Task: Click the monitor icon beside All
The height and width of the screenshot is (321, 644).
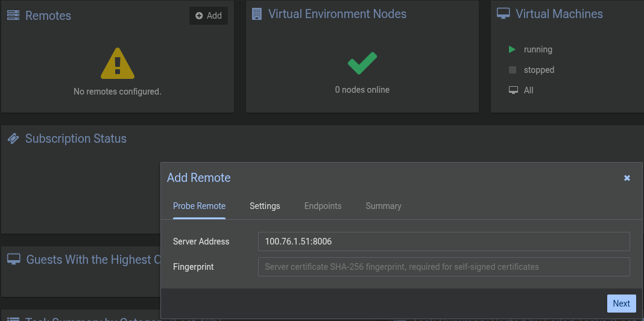Action: point(513,90)
